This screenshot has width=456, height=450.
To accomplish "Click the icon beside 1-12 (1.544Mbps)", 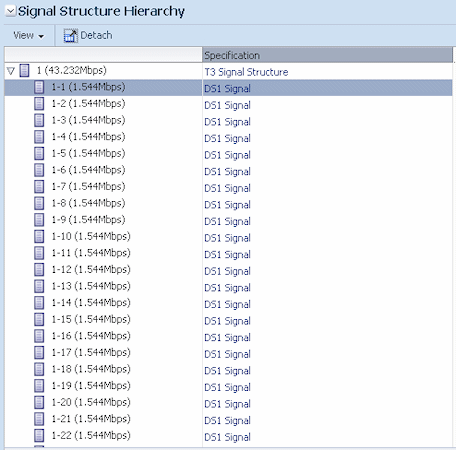I will 39,270.
